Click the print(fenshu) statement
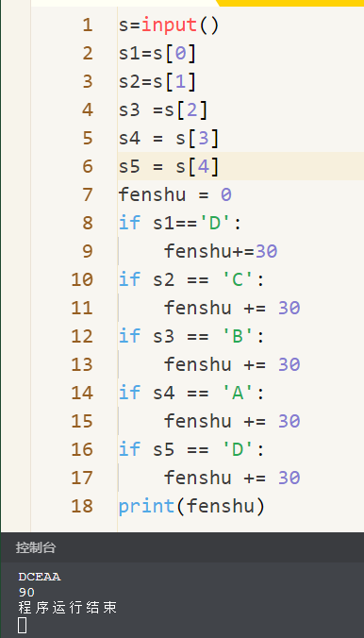364x638 pixels. (x=191, y=506)
